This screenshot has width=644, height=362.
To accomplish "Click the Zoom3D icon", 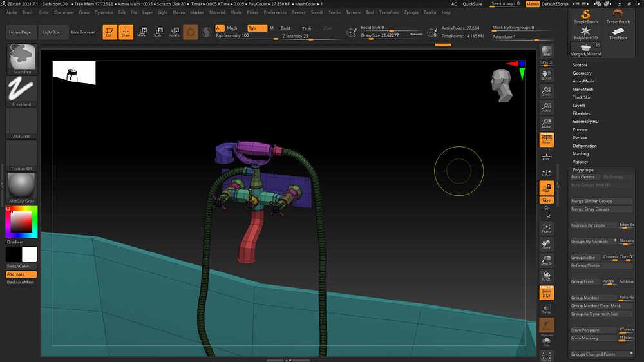I will click(x=547, y=260).
